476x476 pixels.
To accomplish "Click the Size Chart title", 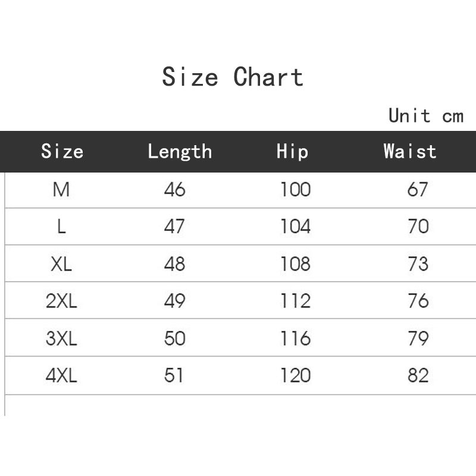I will [233, 77].
